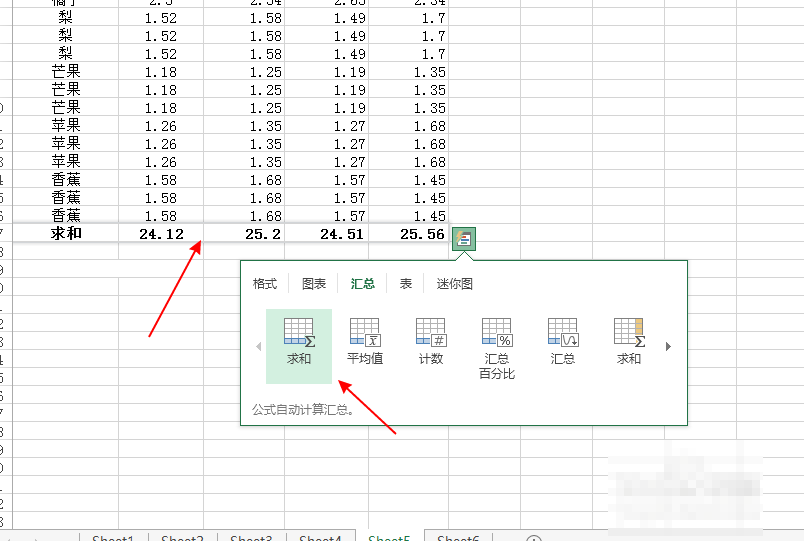
Task: Pick the 计数 count option
Action: click(431, 341)
